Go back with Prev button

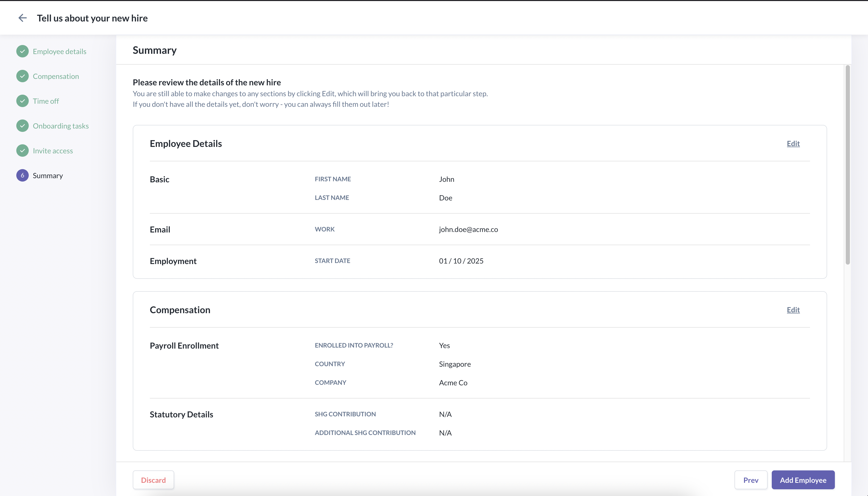(x=751, y=480)
